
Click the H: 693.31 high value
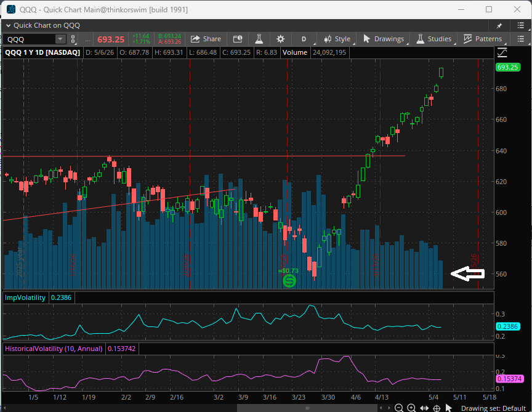pyautogui.click(x=169, y=52)
